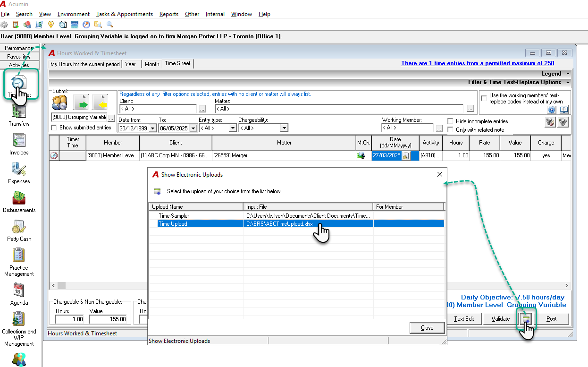Screen dimensions: 588x367
Task: Click the electronic uploads icon beside Validate
Action: point(525,319)
